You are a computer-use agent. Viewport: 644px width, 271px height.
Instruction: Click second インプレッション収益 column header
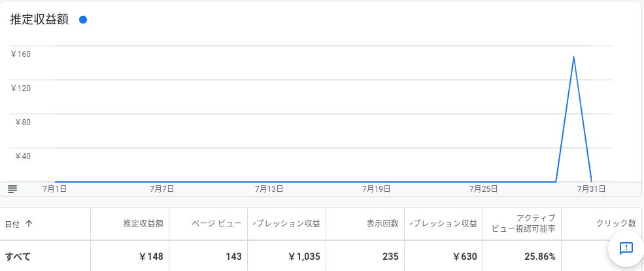coord(443,224)
